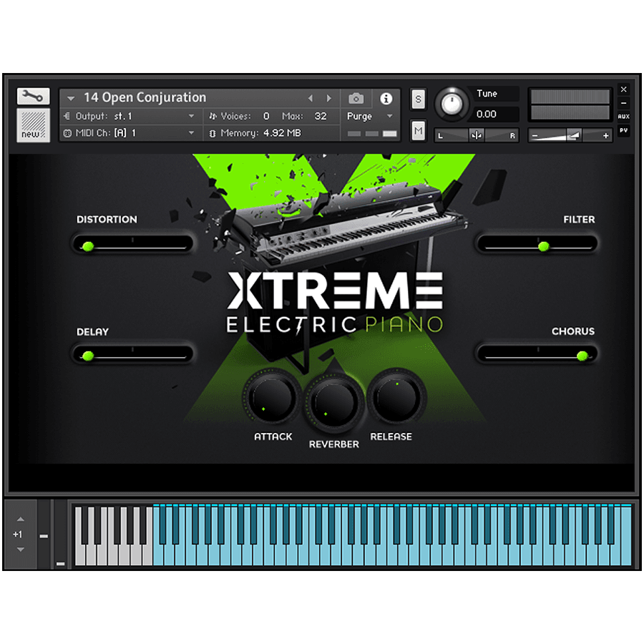644x644 pixels.
Task: Click the pan center indicator between L and R
Action: tap(476, 135)
